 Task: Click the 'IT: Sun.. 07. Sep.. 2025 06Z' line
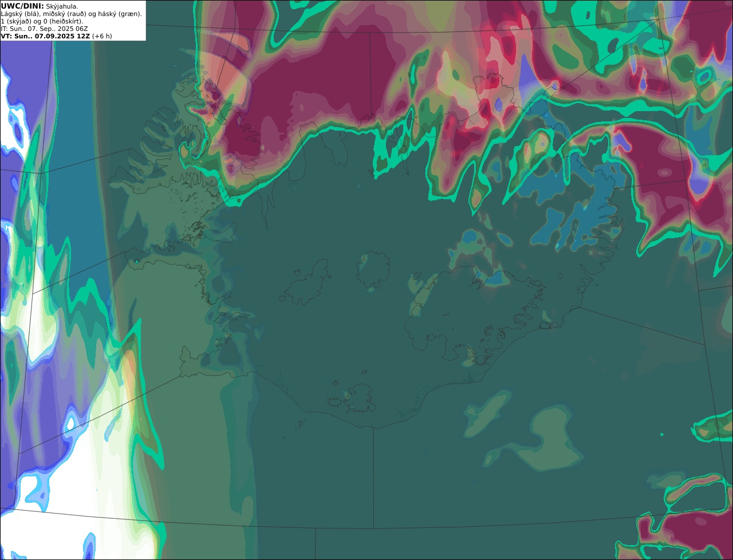click(45, 28)
